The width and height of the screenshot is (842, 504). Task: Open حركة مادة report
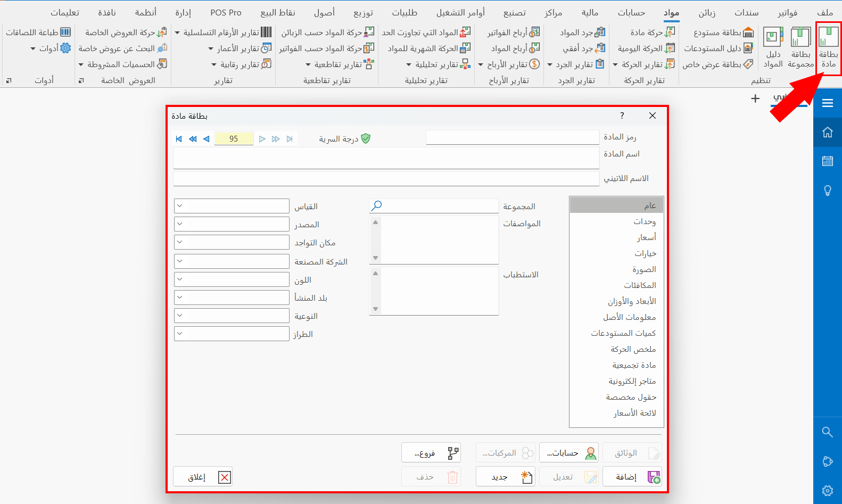click(653, 32)
